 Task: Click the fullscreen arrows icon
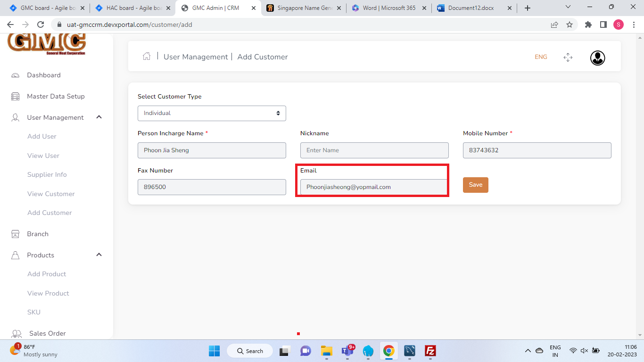pyautogui.click(x=568, y=58)
